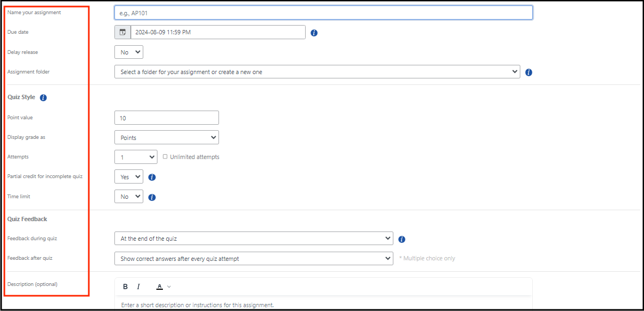Click the info icon beside Assignment folder dropdown
The height and width of the screenshot is (311, 644).
(528, 72)
